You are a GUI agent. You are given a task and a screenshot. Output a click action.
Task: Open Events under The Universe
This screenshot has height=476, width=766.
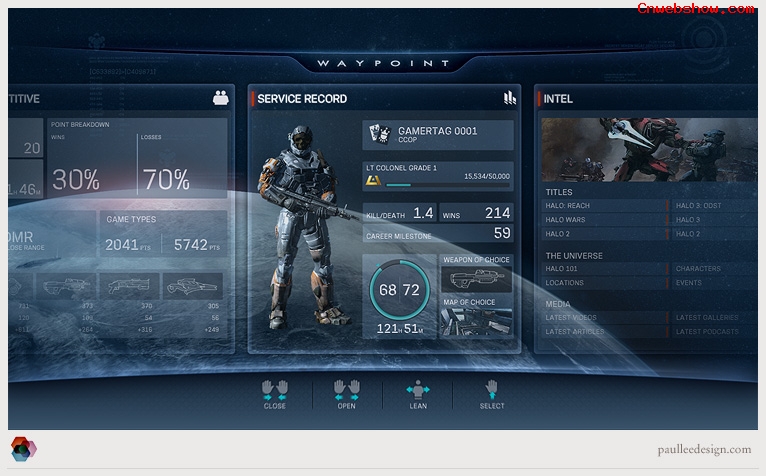(715, 283)
